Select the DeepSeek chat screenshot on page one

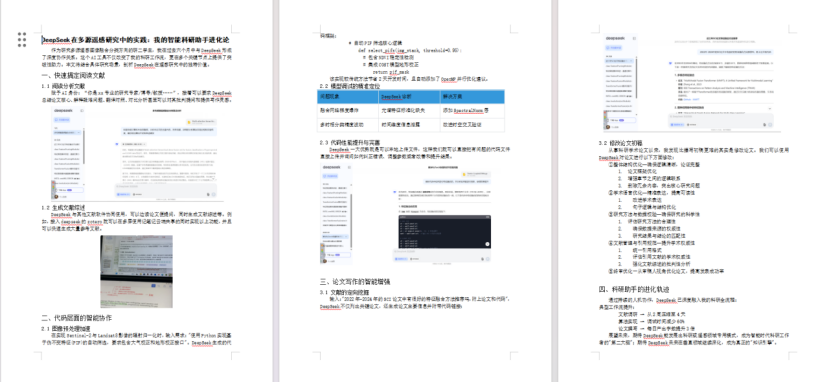coord(137,153)
